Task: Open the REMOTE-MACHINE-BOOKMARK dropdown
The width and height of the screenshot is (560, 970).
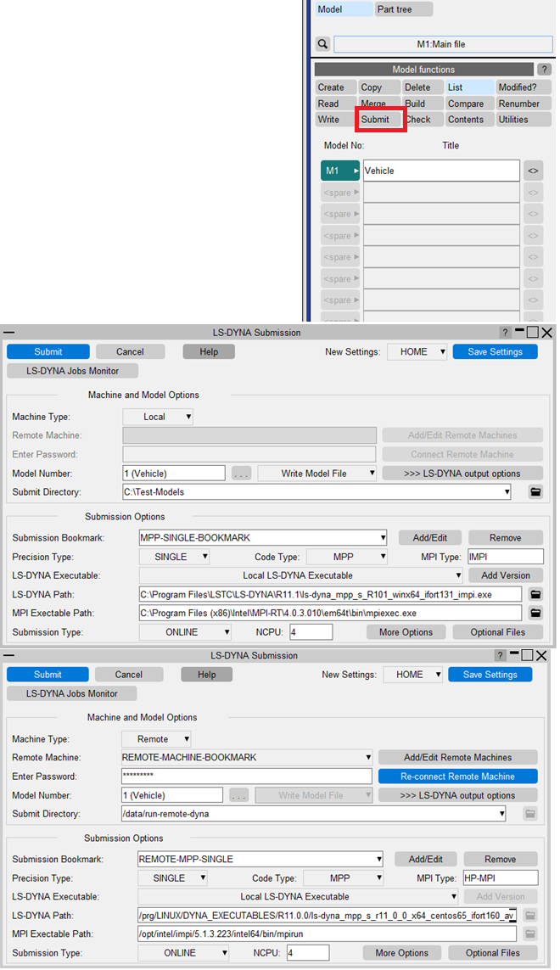Action: pyautogui.click(x=247, y=757)
